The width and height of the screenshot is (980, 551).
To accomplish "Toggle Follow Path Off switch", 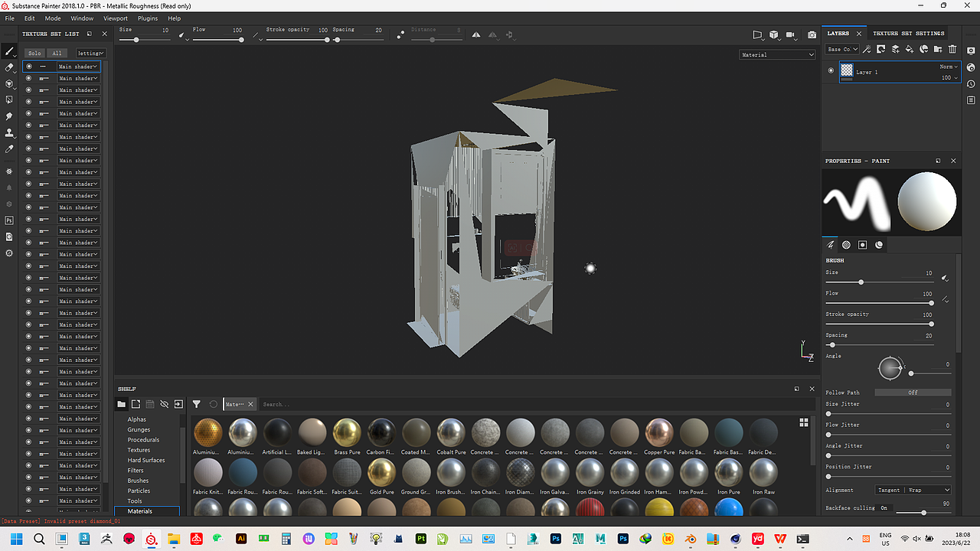I will (x=913, y=393).
